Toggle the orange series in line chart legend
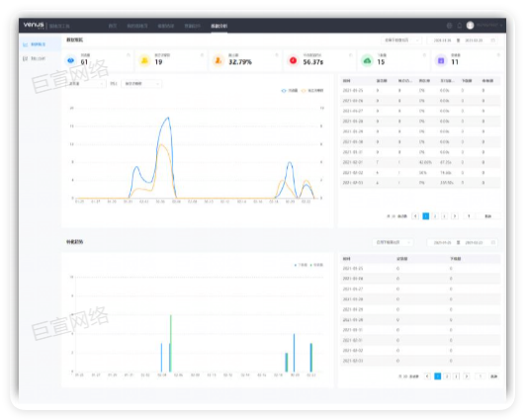525x420 pixels. pos(312,91)
